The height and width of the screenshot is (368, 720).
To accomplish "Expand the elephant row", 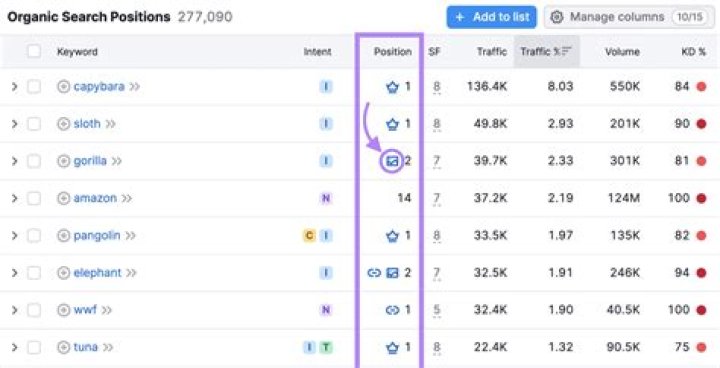I will pyautogui.click(x=14, y=273).
